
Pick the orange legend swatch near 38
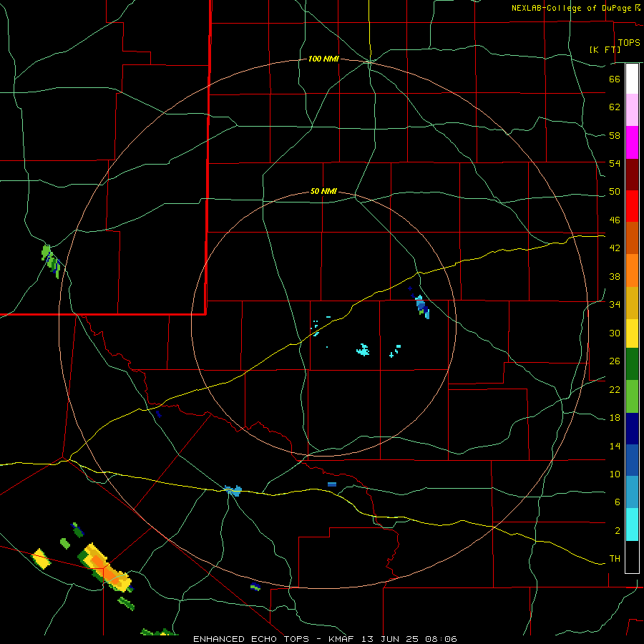632,270
